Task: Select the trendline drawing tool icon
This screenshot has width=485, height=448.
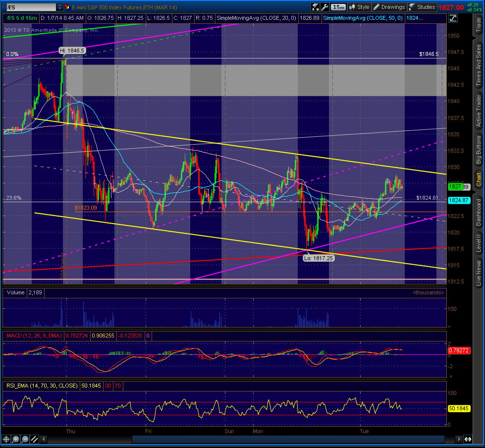Action: pyautogui.click(x=35, y=439)
